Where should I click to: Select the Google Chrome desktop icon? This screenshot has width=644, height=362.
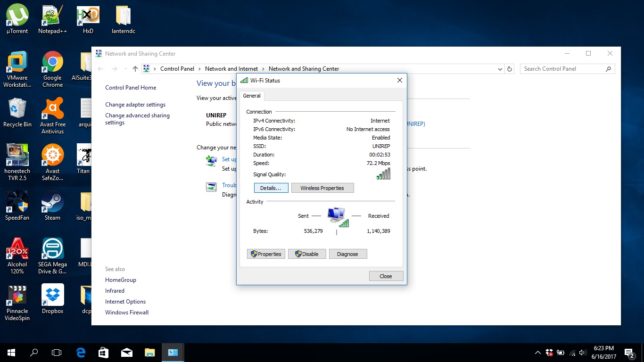coord(52,70)
